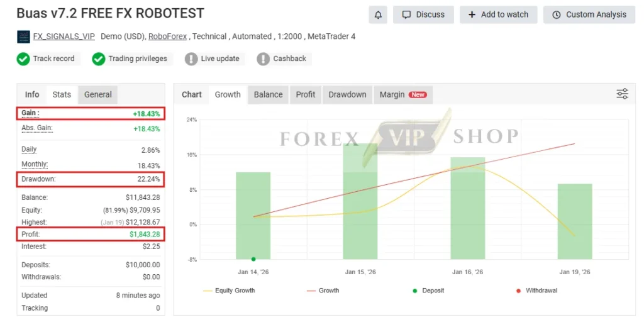Click the green deposit dot on chart
This screenshot has height=322, width=644.
click(253, 259)
